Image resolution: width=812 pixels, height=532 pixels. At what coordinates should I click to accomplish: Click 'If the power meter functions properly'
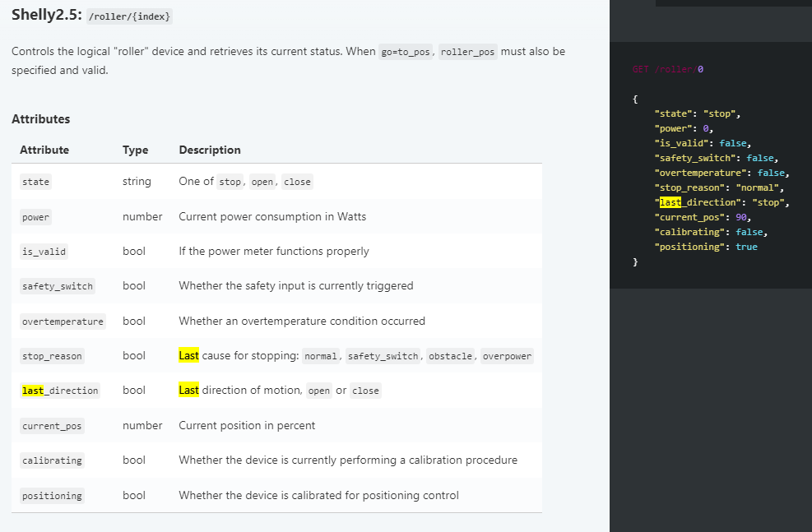274,251
